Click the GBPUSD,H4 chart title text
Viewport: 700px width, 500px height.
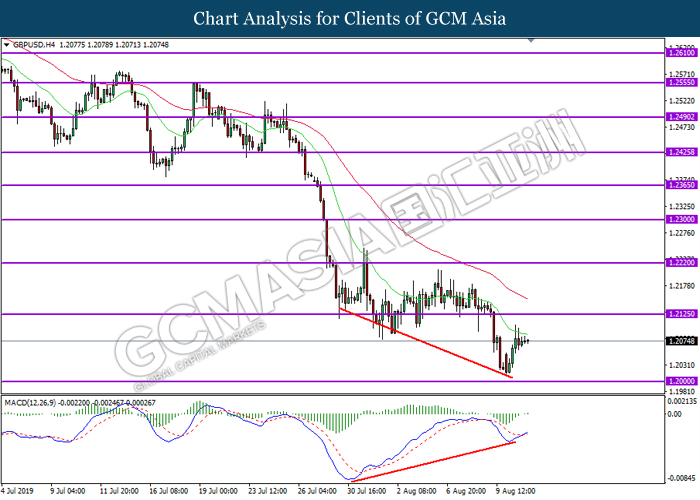[x=34, y=45]
